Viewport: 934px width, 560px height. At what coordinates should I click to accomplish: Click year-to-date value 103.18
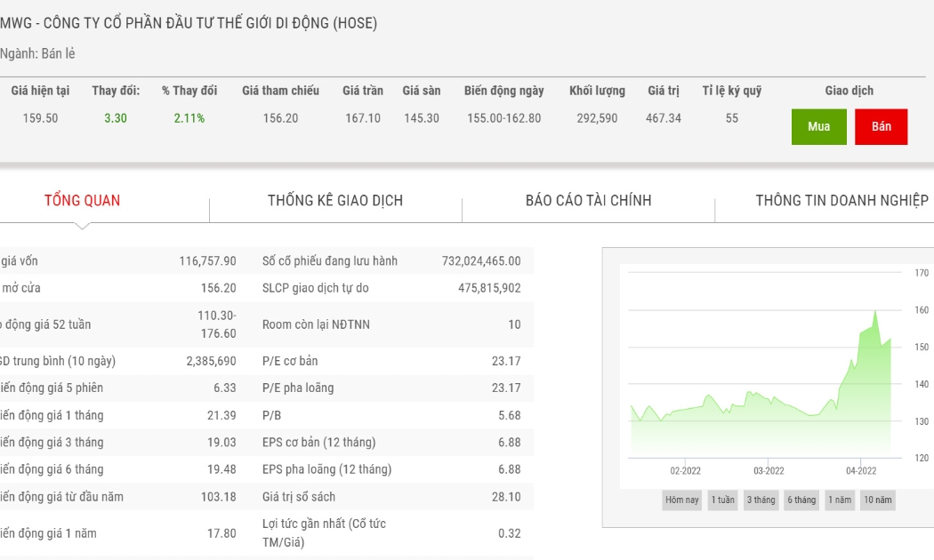point(219,497)
